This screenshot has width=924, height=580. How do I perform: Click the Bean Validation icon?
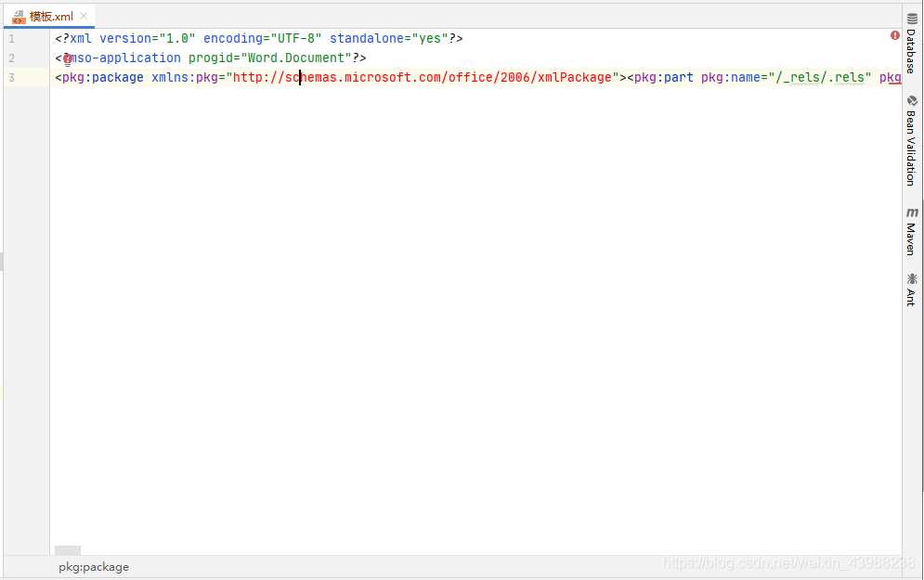tap(912, 101)
